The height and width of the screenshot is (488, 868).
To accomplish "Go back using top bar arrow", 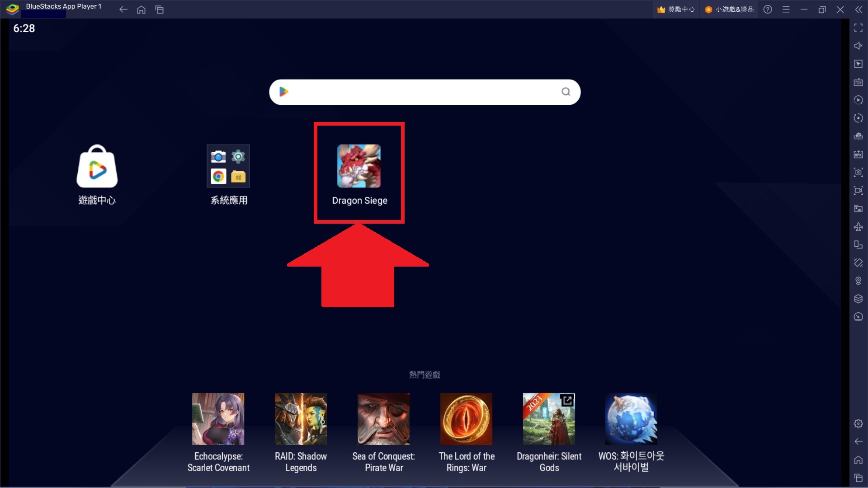I will pyautogui.click(x=123, y=9).
